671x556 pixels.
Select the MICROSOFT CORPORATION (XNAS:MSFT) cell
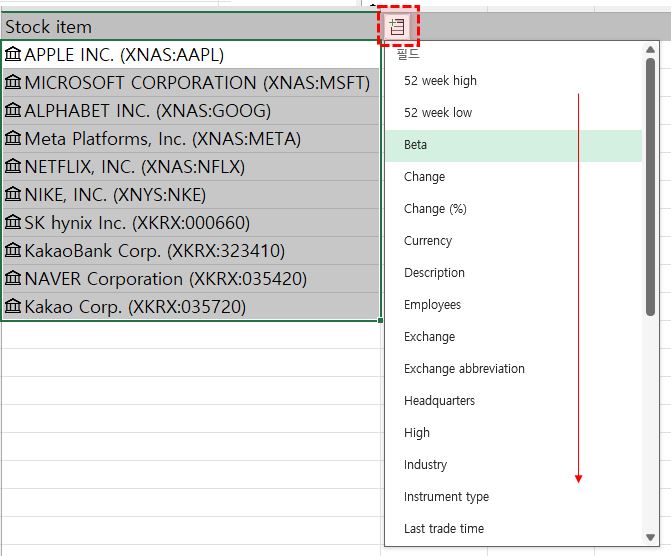point(191,82)
